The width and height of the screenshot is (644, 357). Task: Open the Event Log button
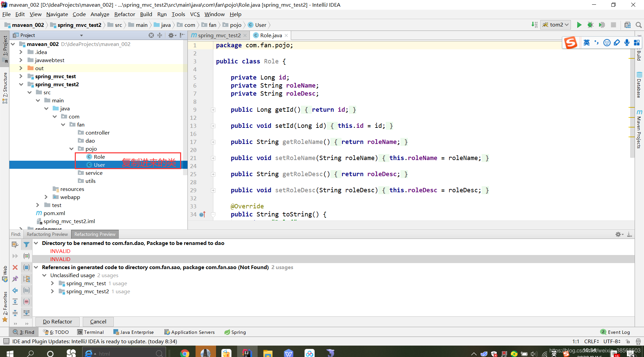pyautogui.click(x=615, y=332)
